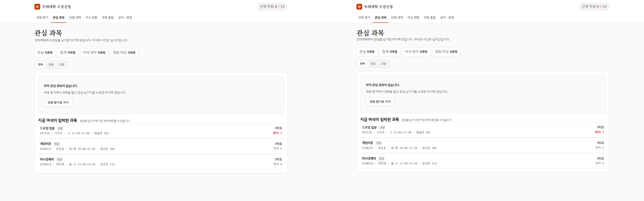Viewport: 644px width, 201px height.
Task: Go to 신청 내역 tab in right pane
Action: click(397, 17)
